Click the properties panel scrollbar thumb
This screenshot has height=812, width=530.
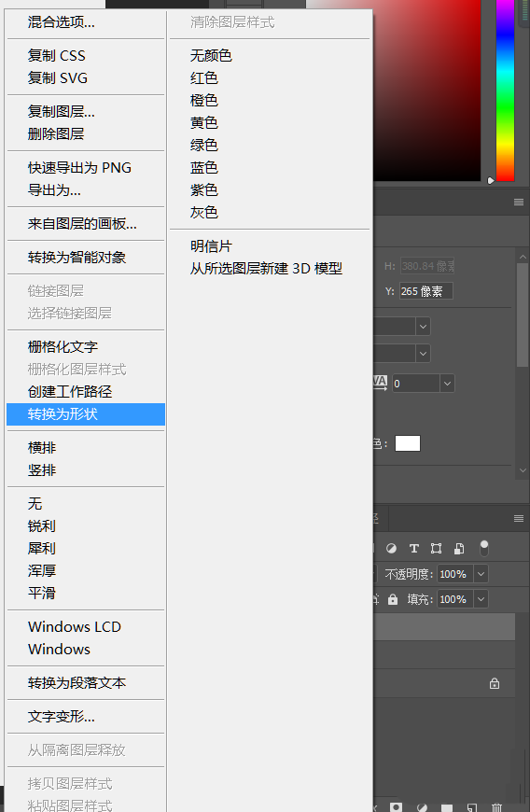[x=523, y=315]
